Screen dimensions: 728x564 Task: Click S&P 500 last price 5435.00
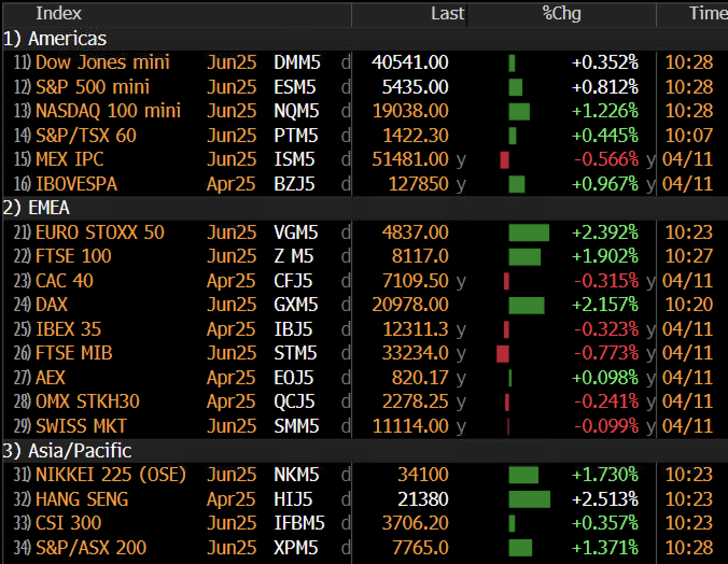(415, 87)
